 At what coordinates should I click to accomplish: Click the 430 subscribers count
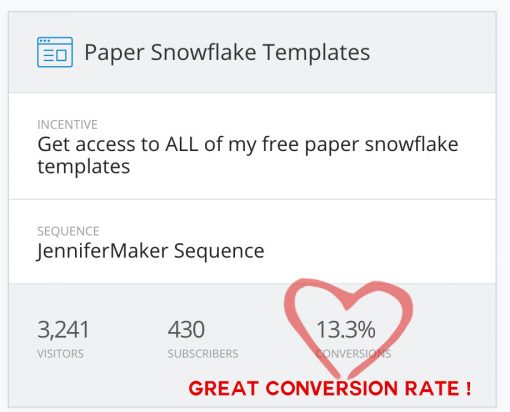[186, 330]
